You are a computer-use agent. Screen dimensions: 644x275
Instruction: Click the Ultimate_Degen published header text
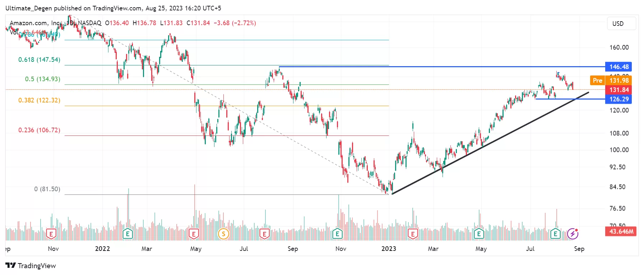[113, 8]
